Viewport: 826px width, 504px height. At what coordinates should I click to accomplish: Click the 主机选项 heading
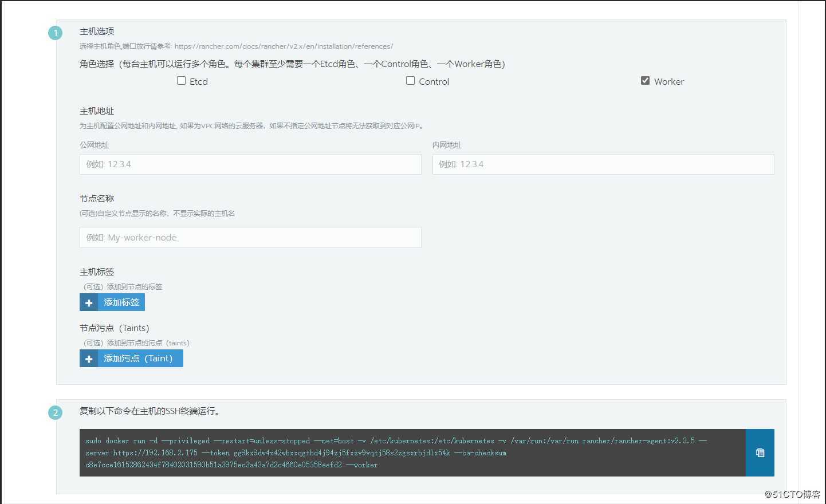pyautogui.click(x=97, y=31)
